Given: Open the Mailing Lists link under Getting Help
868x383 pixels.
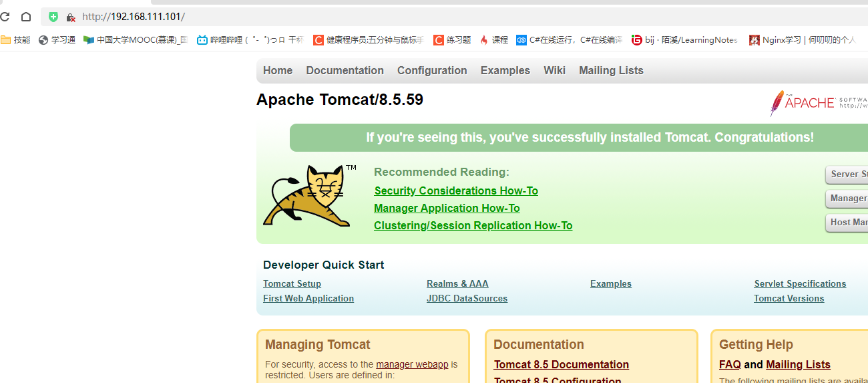Looking at the screenshot, I should pos(798,364).
